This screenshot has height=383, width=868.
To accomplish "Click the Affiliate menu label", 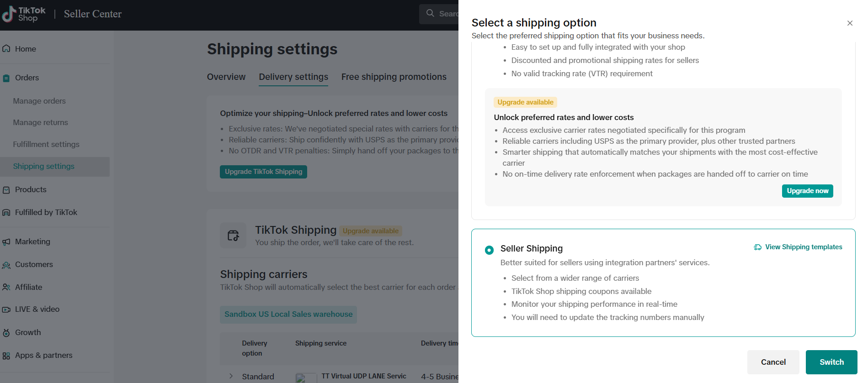I will click(x=28, y=287).
